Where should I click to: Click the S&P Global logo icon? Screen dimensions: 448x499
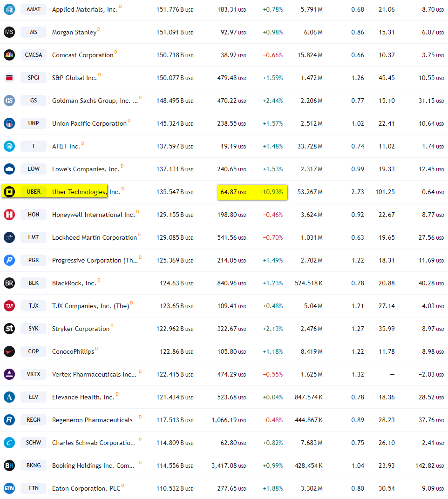tap(9, 78)
